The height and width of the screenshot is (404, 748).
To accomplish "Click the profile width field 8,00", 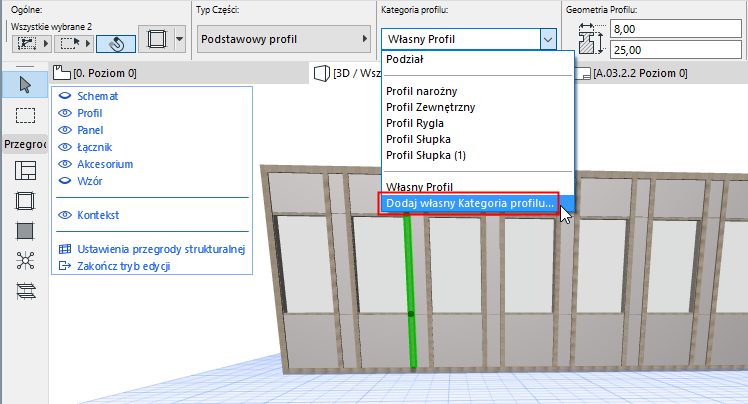I will 675,29.
